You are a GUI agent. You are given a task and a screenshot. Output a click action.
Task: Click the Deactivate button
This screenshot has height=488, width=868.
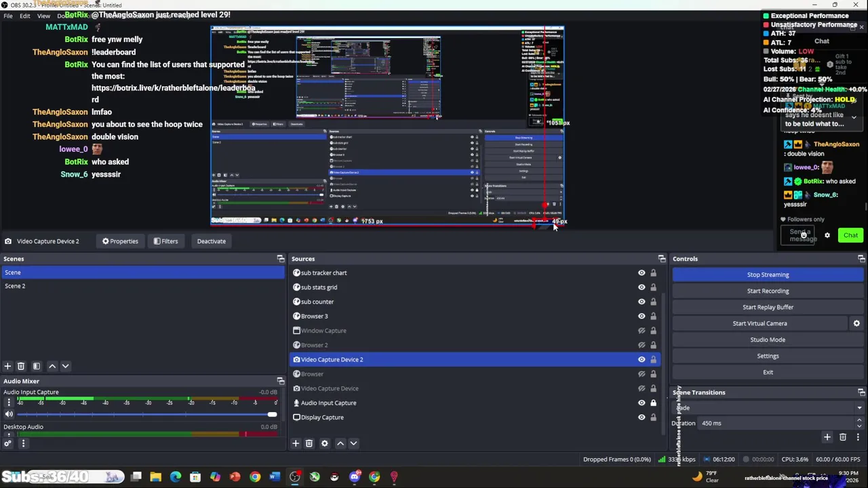pos(212,241)
